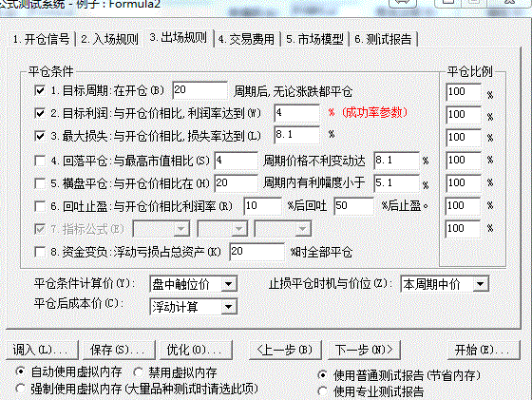View the 6.测试报告 tab
This screenshot has height=400, width=532.
click(x=383, y=39)
